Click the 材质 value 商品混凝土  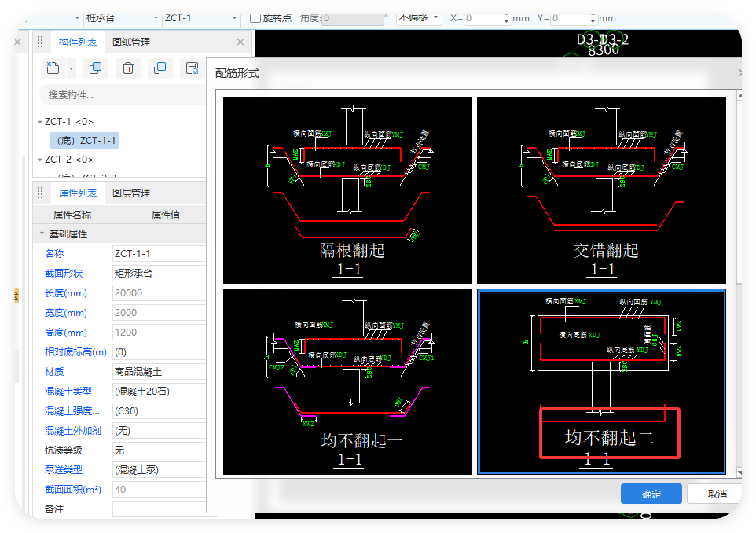(x=159, y=372)
